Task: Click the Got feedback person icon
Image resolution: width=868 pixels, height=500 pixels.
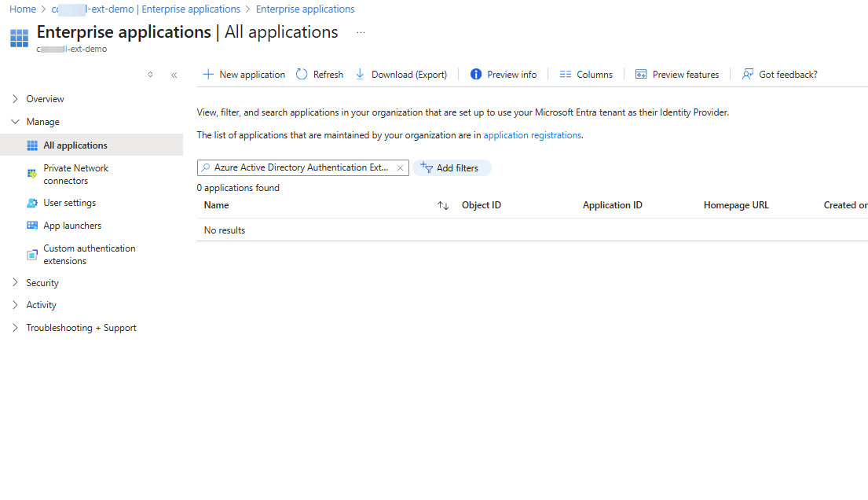Action: 748,74
